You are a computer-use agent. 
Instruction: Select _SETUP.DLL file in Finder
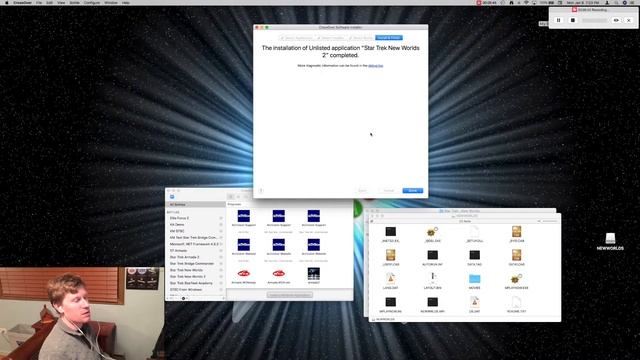[x=474, y=234]
